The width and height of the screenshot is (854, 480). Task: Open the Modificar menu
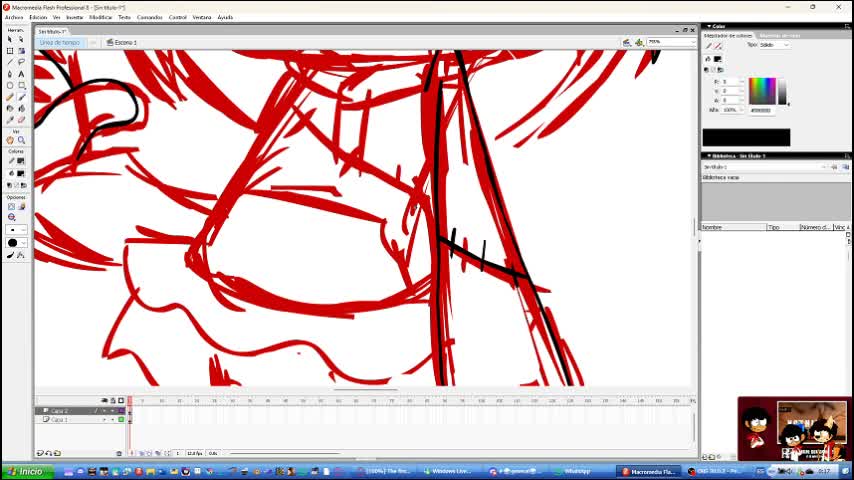[101, 17]
